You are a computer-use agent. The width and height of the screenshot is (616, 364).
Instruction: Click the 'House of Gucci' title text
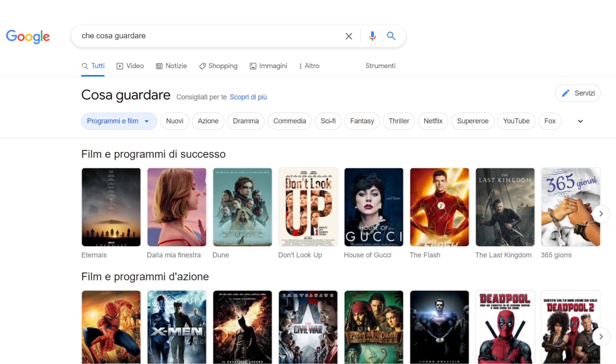368,255
